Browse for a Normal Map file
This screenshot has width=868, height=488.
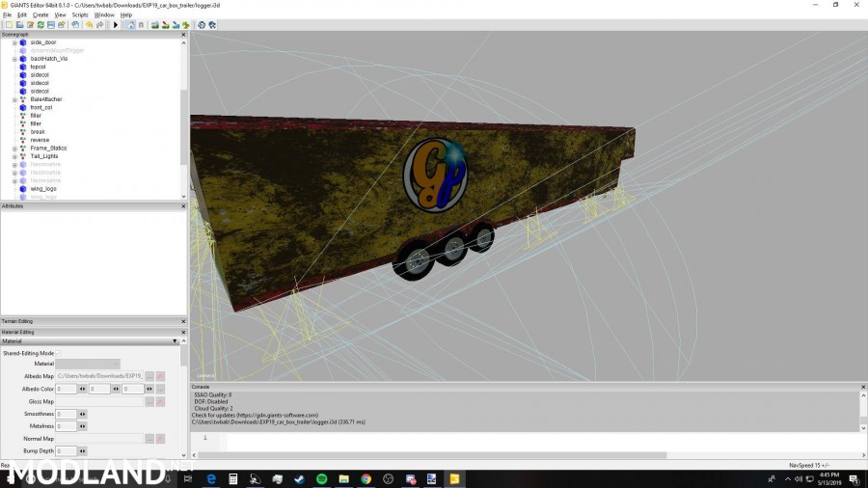coord(149,439)
